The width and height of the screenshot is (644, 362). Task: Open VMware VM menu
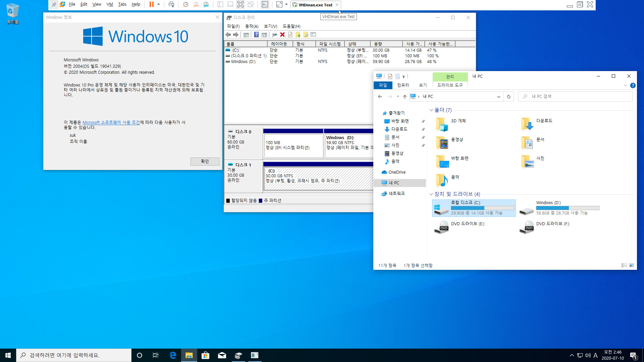(110, 4)
